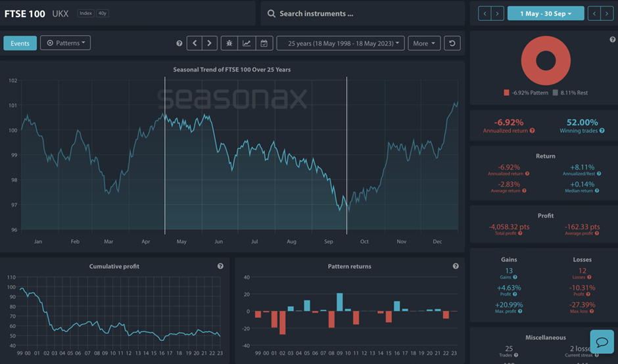618x364 pixels.
Task: Click help icon beside Losses count label
Action: tap(589, 277)
